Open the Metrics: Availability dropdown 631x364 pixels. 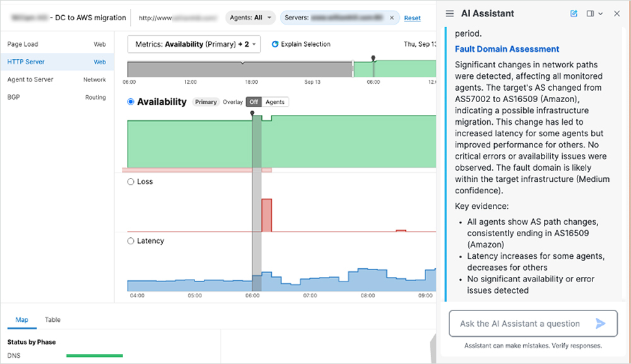tap(191, 44)
